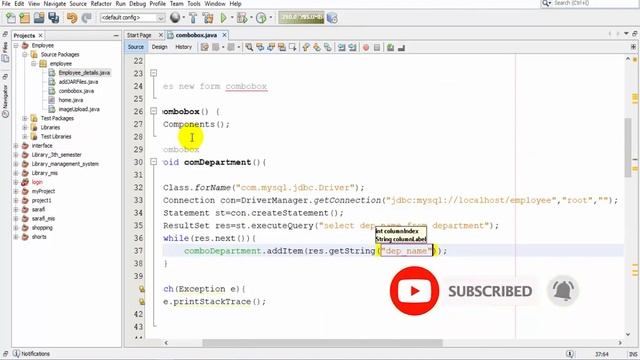Click the Redo arrow icon
Screen dimensions: 640x360
point(87,18)
